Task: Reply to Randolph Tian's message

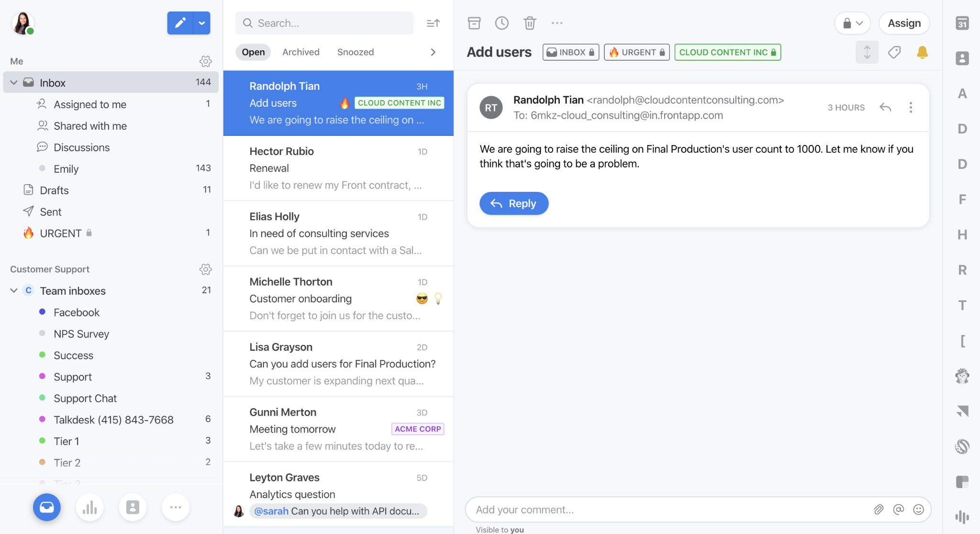Action: [513, 203]
